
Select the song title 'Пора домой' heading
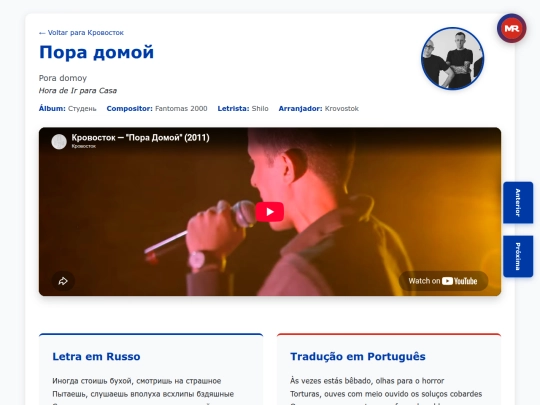[x=96, y=53]
